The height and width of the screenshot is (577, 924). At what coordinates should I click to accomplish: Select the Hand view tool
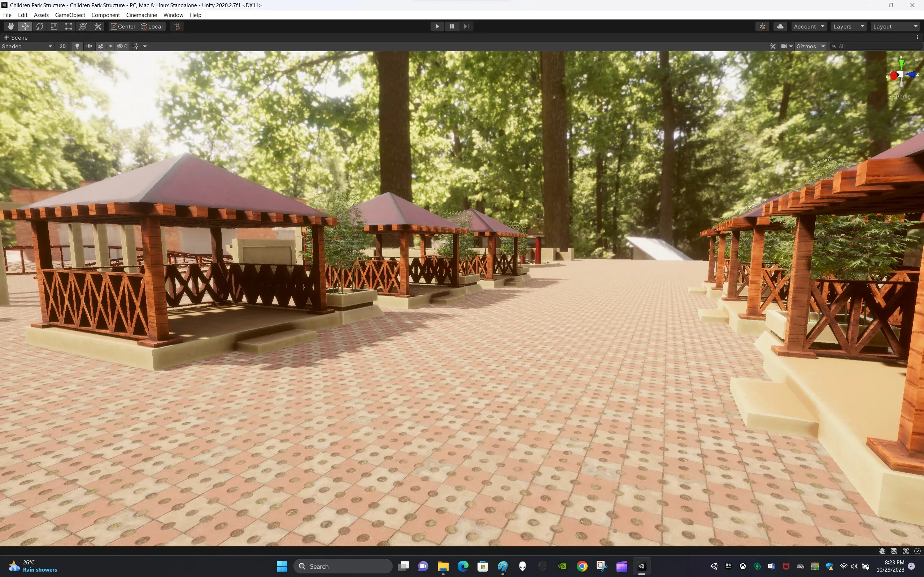click(10, 26)
